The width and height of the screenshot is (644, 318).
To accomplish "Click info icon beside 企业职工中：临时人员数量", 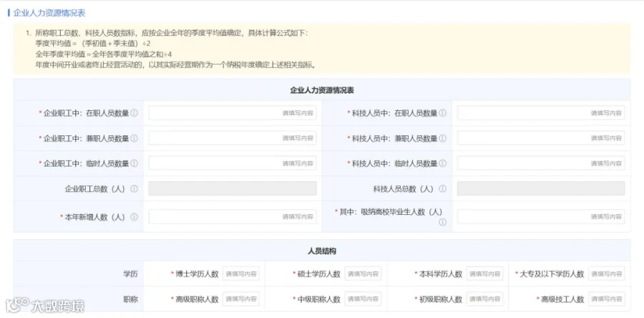I will pyautogui.click(x=135, y=163).
